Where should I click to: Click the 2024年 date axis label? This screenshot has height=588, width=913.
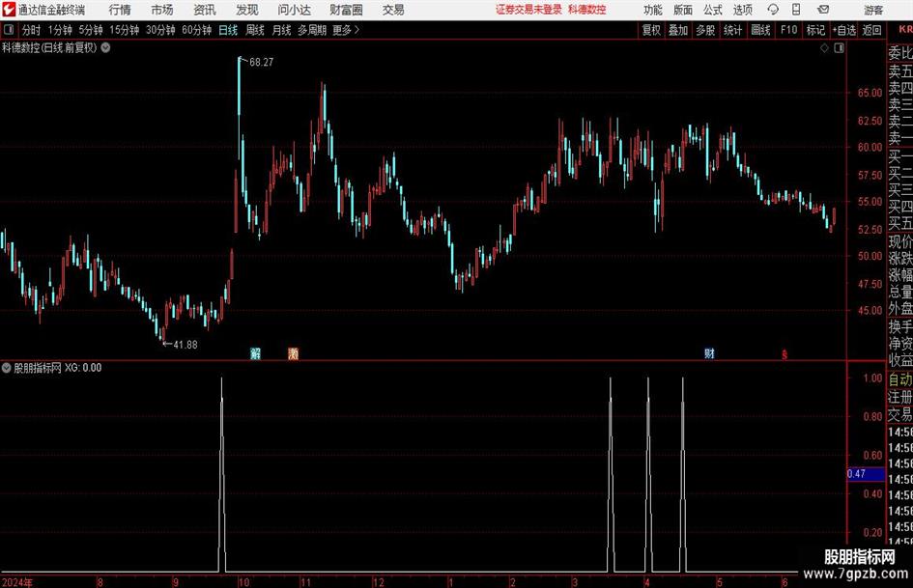[17, 582]
